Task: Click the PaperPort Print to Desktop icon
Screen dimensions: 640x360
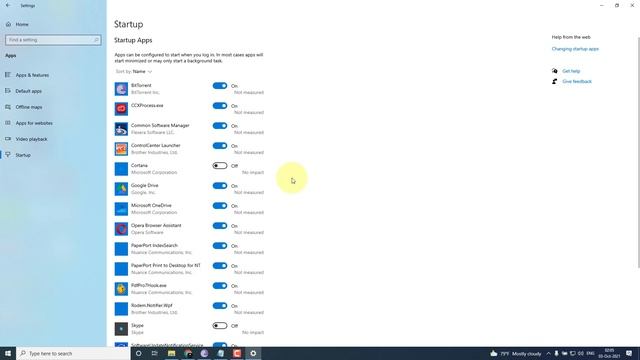Action: coord(121,269)
